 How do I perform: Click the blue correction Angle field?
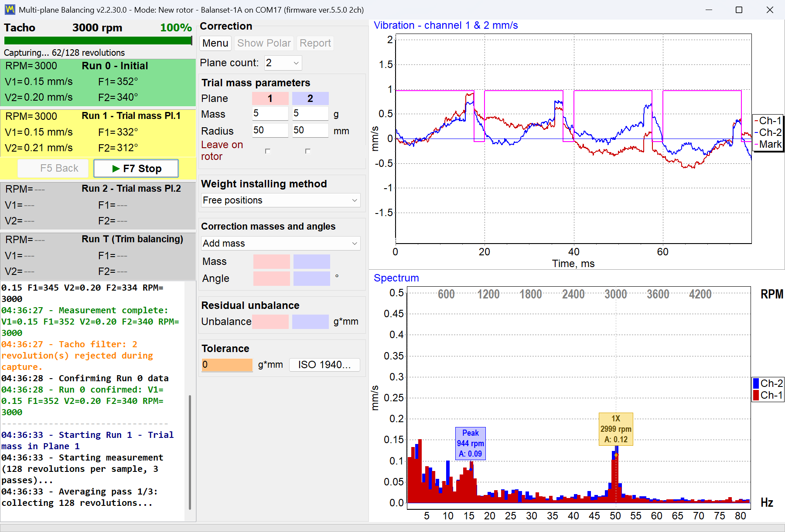(311, 278)
